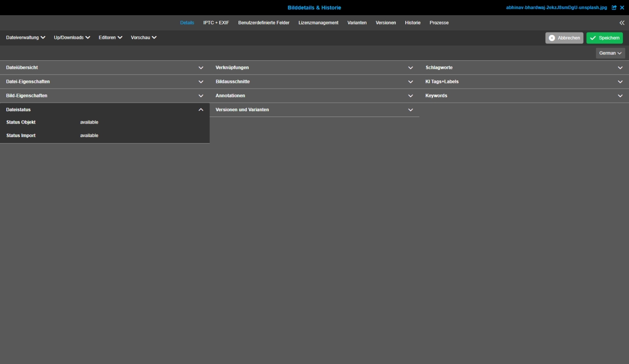This screenshot has height=364, width=629.
Task: Open the Editoren dropdown menu
Action: (110, 37)
